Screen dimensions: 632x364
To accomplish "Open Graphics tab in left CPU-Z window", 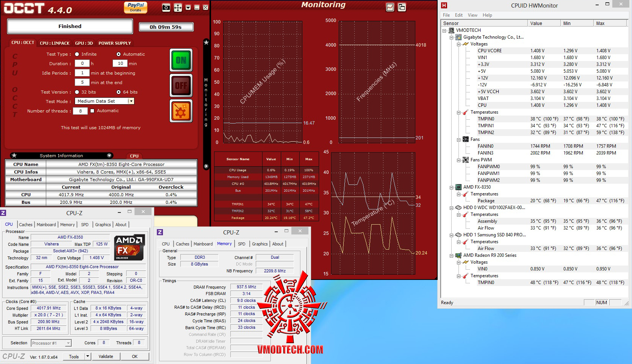I will tap(103, 225).
